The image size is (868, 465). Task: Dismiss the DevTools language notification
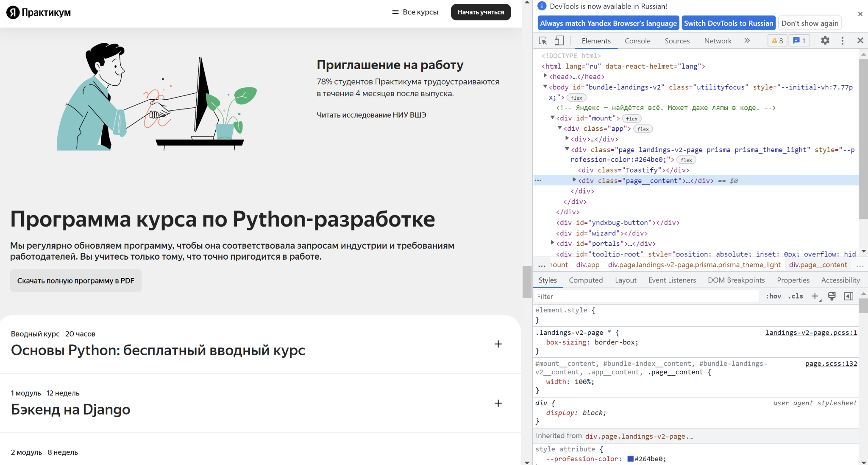(x=860, y=14)
